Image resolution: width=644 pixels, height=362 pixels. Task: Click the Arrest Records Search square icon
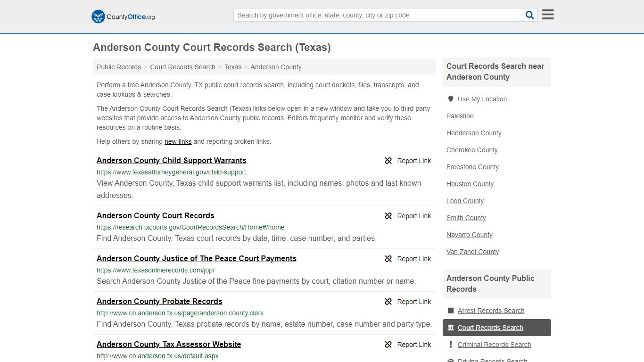point(451,311)
